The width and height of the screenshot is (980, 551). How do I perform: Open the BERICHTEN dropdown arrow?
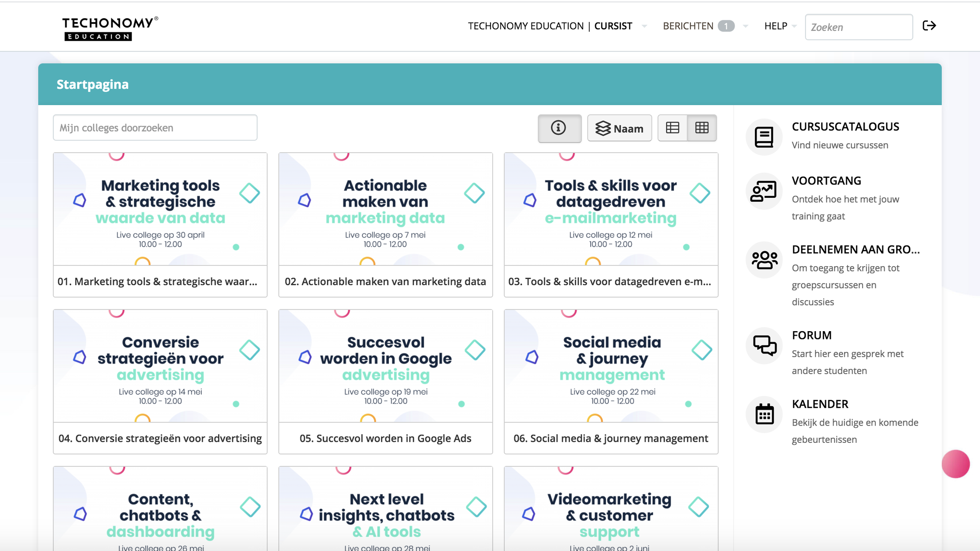[745, 26]
